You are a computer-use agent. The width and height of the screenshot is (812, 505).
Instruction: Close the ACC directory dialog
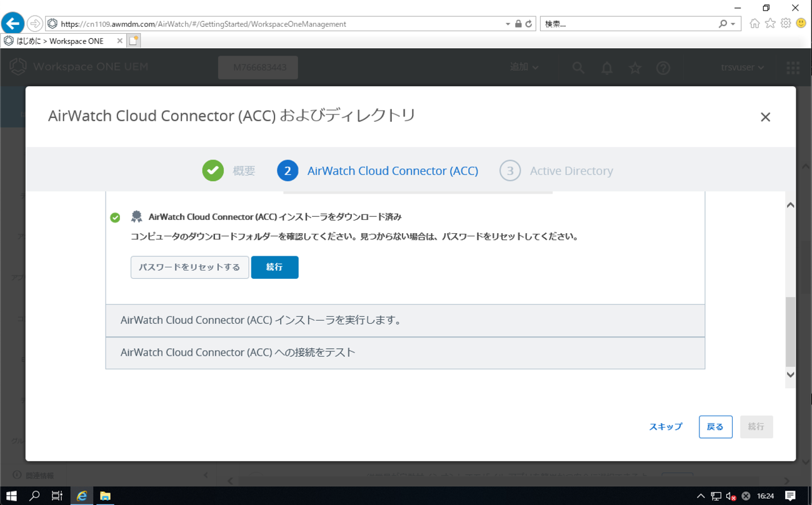point(765,117)
